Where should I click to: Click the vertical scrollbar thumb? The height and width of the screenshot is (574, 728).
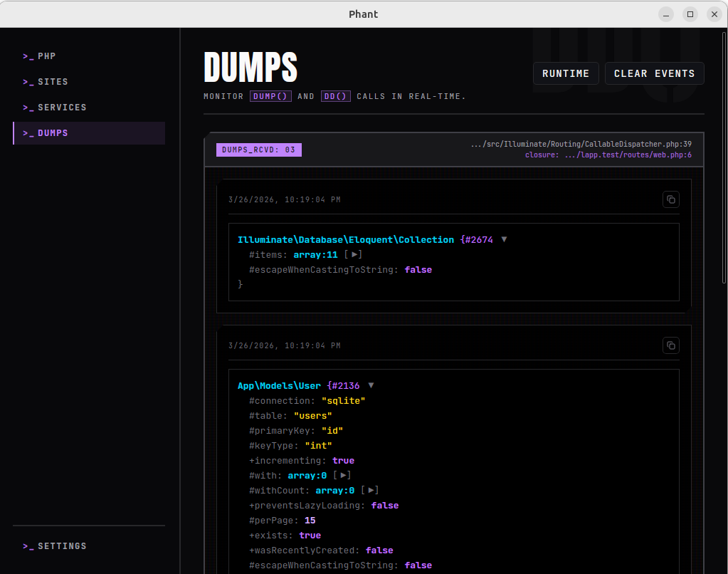click(724, 158)
